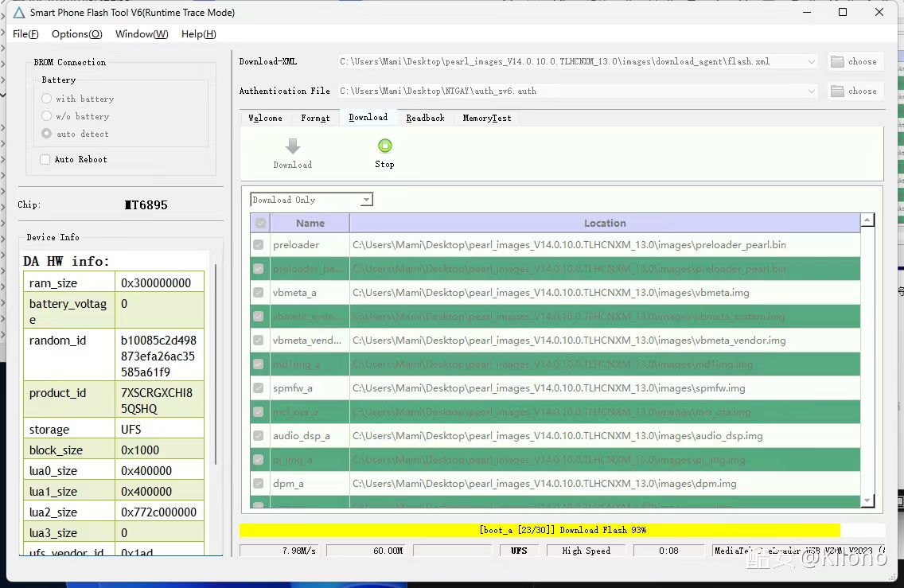Click the green Stop icon
This screenshot has height=588, width=904.
pos(385,146)
